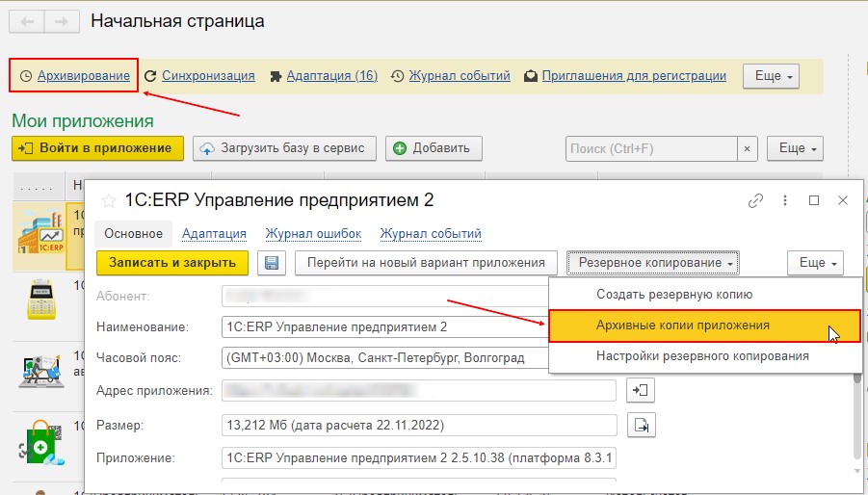Expand the Резервное копирование dropdown
868x495 pixels.
pyautogui.click(x=652, y=263)
